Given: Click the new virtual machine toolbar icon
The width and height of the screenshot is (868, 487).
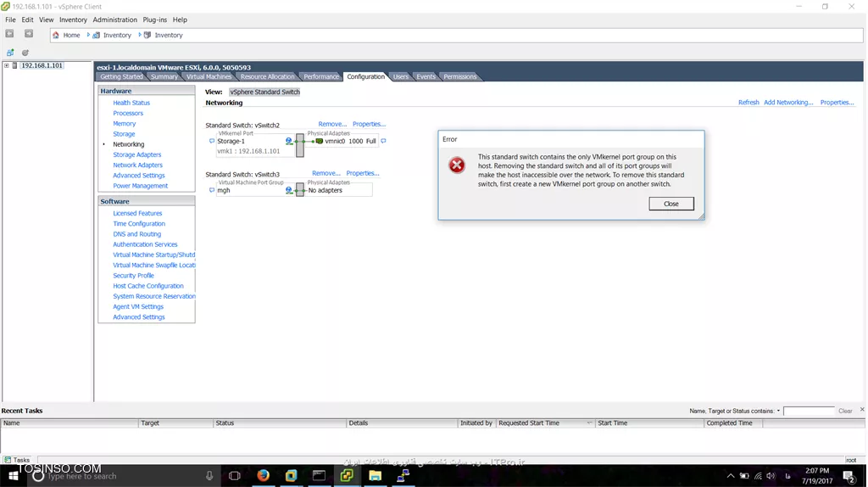Looking at the screenshot, I should 10,53.
